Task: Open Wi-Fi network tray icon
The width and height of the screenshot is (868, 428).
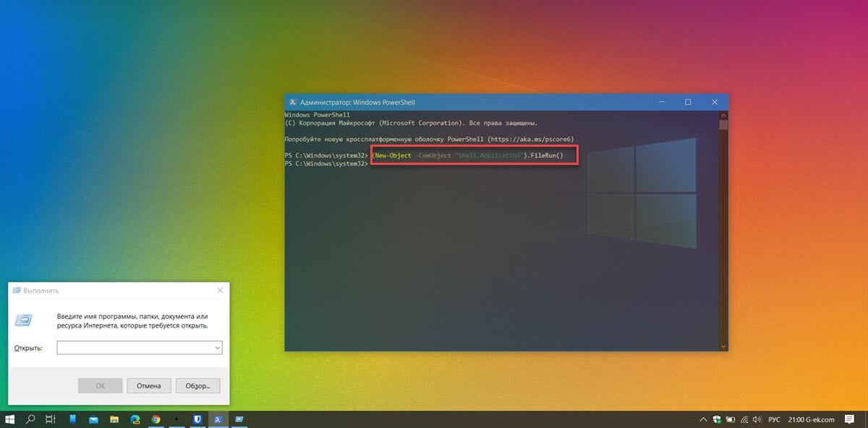Action: [743, 419]
